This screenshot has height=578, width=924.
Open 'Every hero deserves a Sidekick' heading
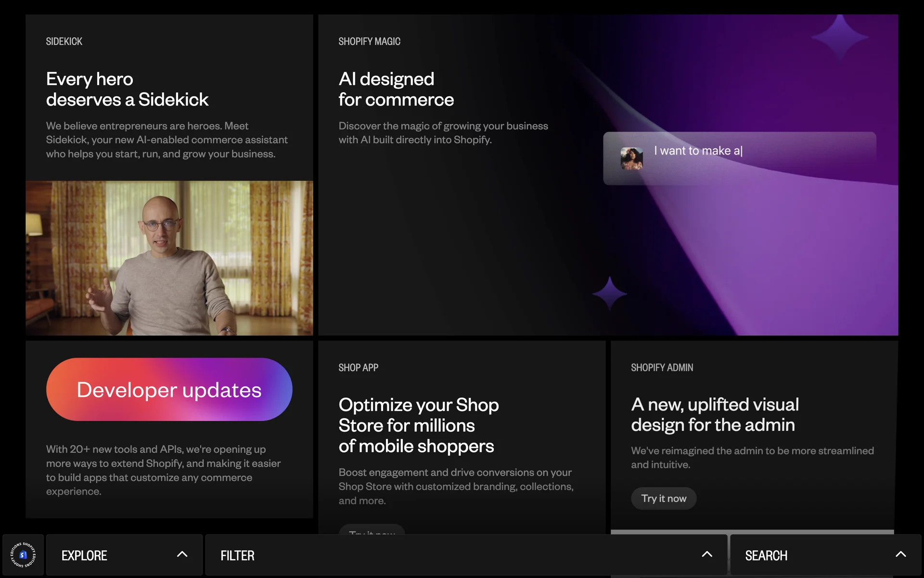(x=127, y=89)
